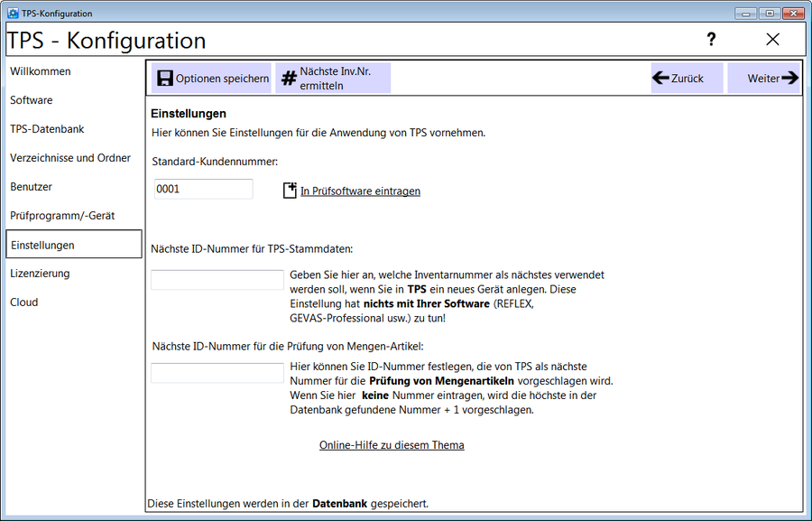812x521 pixels.
Task: Click the 'TPS - Konfiguration' large header title
Action: (106, 41)
